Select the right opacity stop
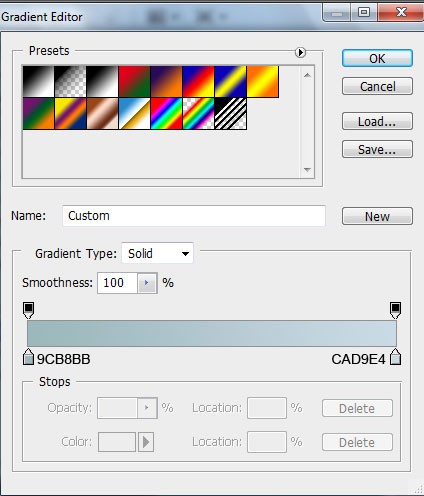This screenshot has height=496, width=424. (x=395, y=310)
